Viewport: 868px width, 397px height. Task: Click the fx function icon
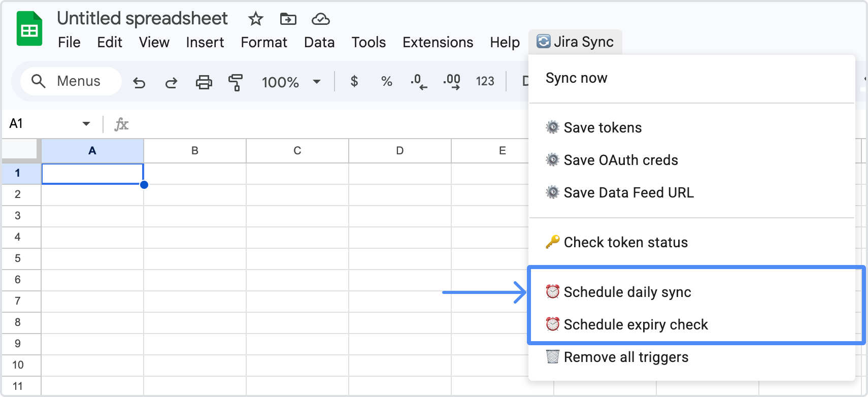pyautogui.click(x=121, y=124)
